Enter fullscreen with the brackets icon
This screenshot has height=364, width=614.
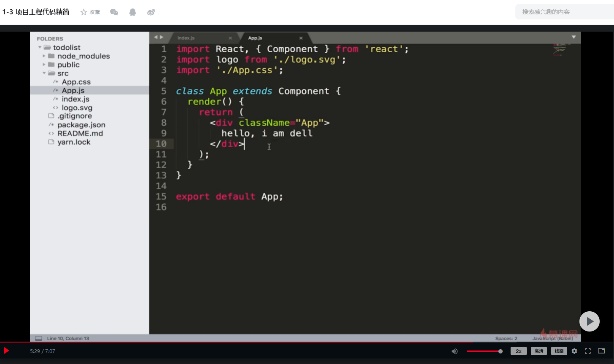tap(588, 351)
